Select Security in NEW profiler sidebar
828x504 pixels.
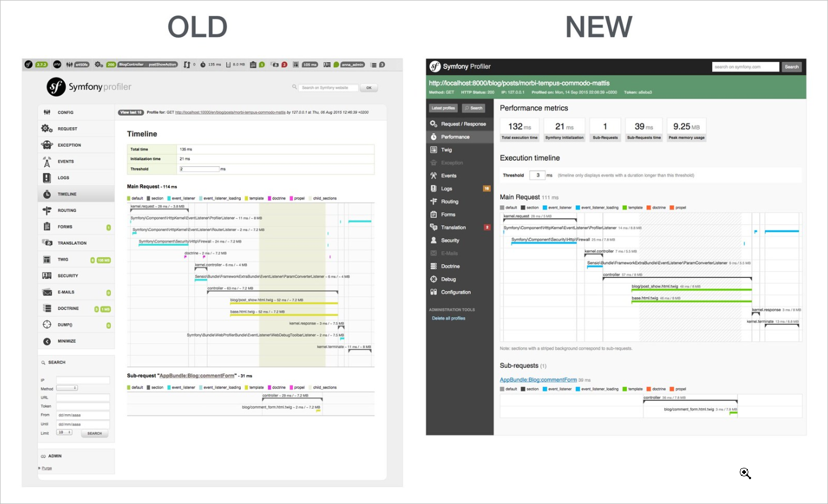[x=460, y=241]
